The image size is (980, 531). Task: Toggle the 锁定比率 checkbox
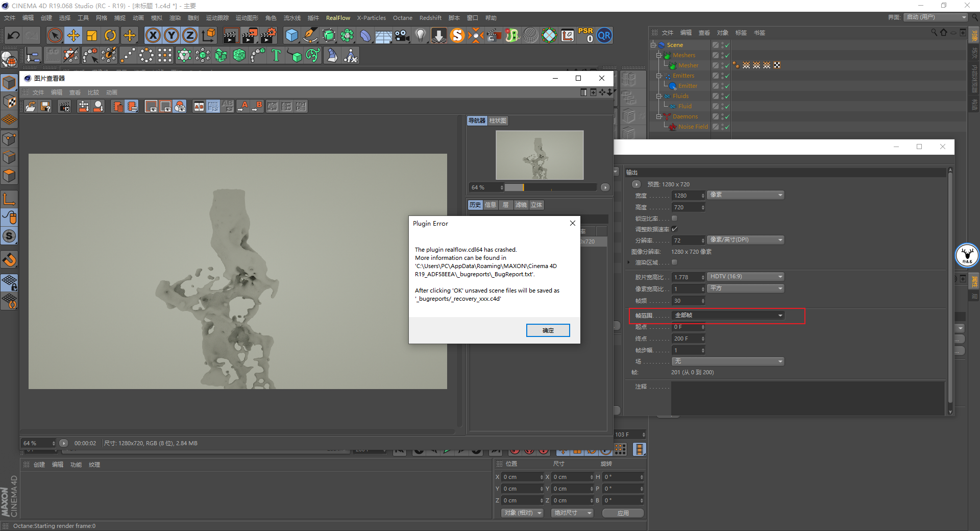(x=674, y=219)
